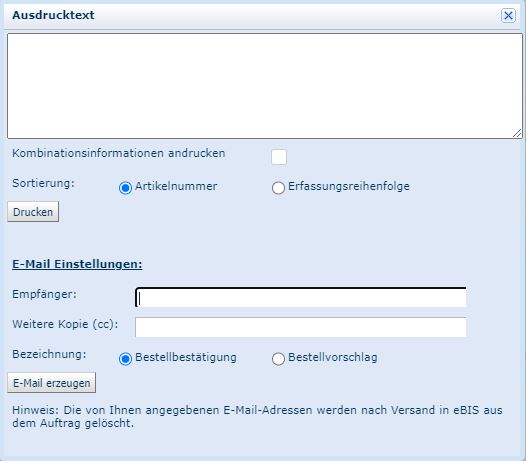Click the text area resize grip corner
526x461 pixels.
pos(517,134)
